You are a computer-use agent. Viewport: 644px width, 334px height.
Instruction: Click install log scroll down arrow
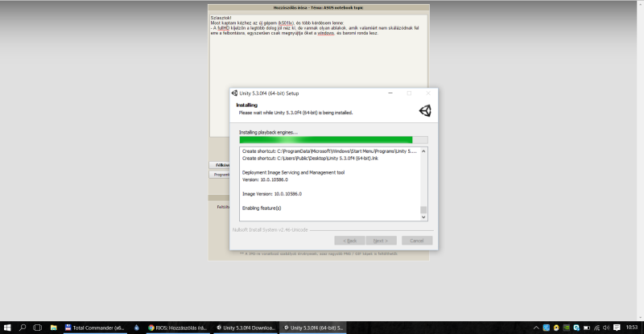coord(423,217)
